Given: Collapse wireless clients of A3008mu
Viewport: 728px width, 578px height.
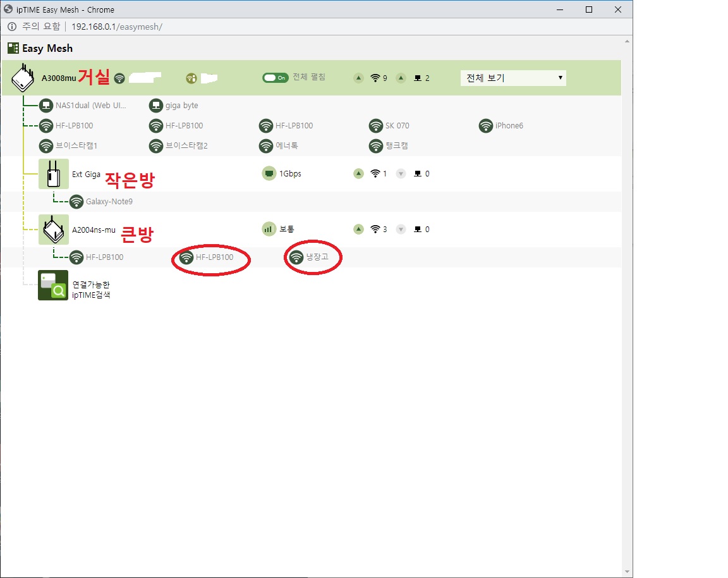Looking at the screenshot, I should point(358,78).
